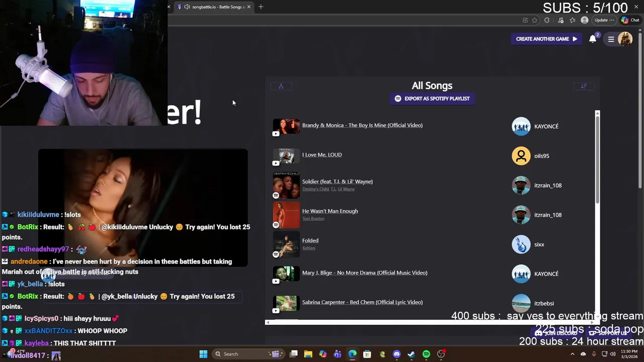Open the I Love Me, LOUD song title

322,155
